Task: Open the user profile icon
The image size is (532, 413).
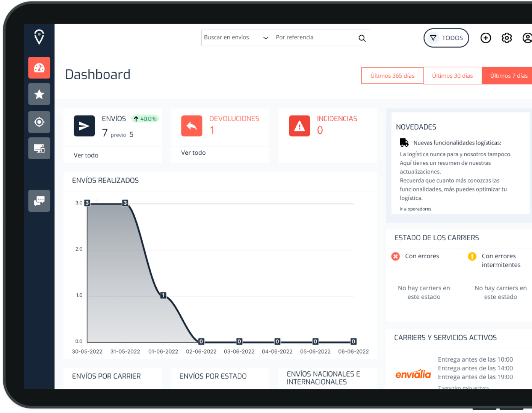Action: point(527,38)
